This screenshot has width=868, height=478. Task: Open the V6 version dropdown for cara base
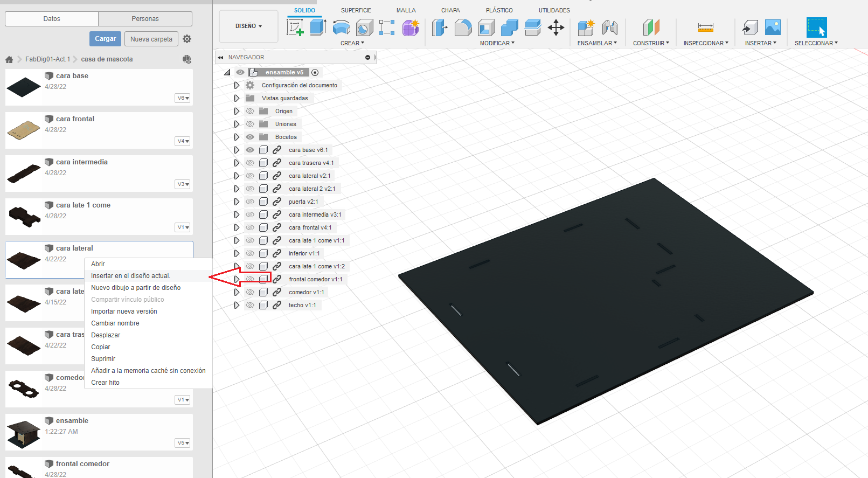pos(183,98)
